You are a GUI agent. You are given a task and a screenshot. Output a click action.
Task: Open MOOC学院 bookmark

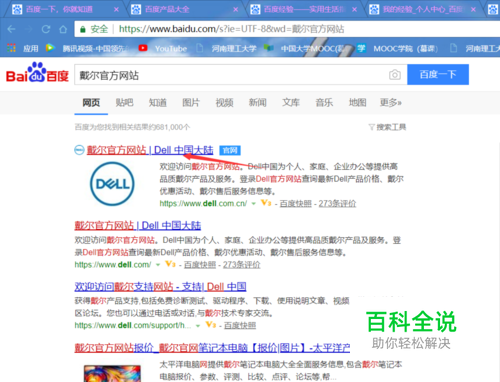[x=397, y=48]
